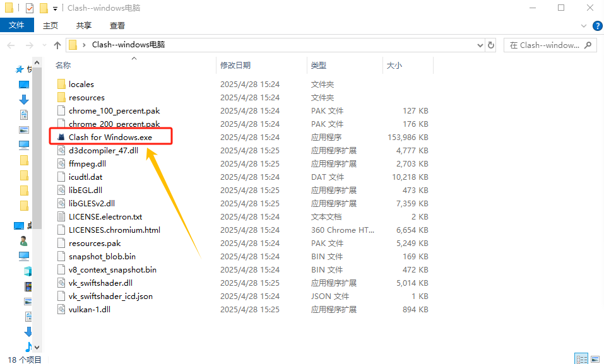The width and height of the screenshot is (604, 364).
Task: Open the 文件 (File) menu
Action: pos(17,25)
